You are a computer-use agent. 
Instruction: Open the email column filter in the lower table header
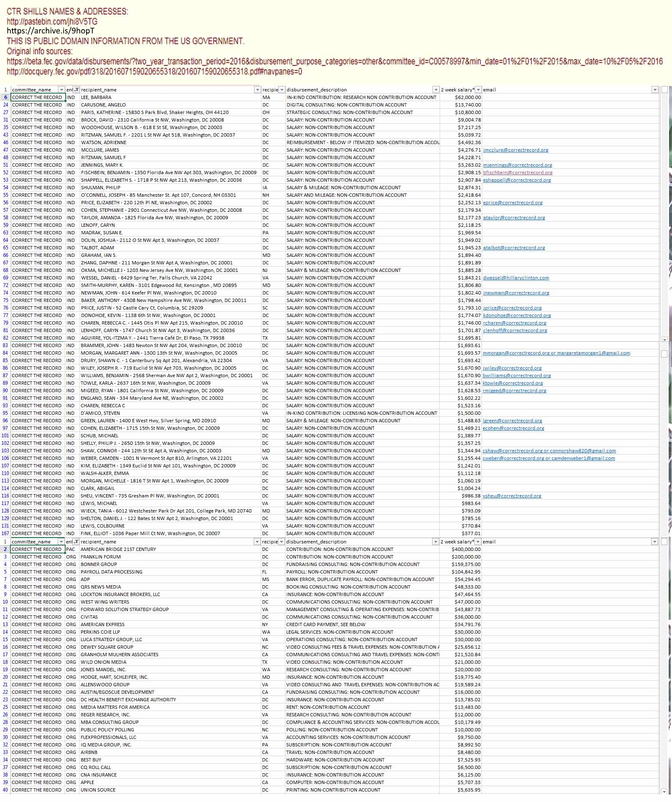pos(654,542)
